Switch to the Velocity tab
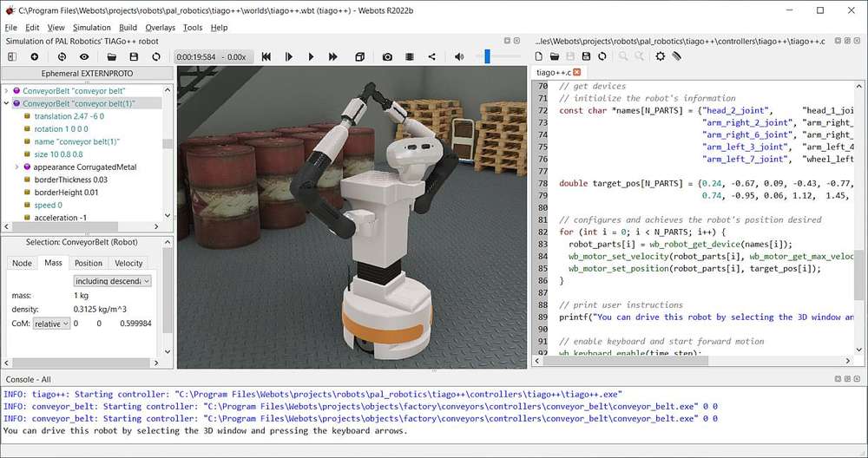 (x=128, y=263)
